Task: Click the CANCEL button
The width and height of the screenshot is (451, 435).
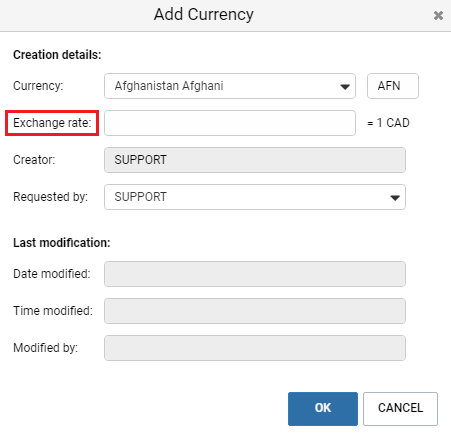Action: point(400,409)
